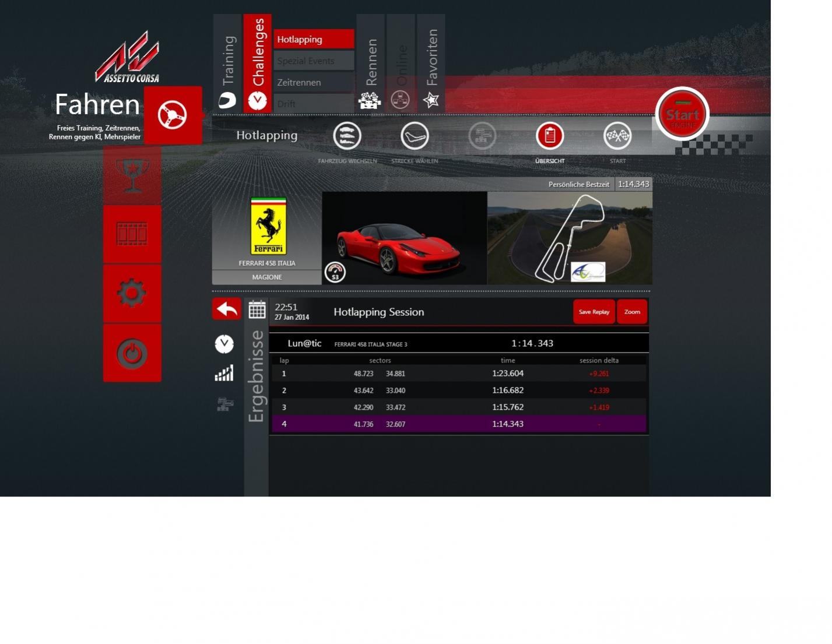Click the Fahren steering wheel icon

(x=173, y=115)
